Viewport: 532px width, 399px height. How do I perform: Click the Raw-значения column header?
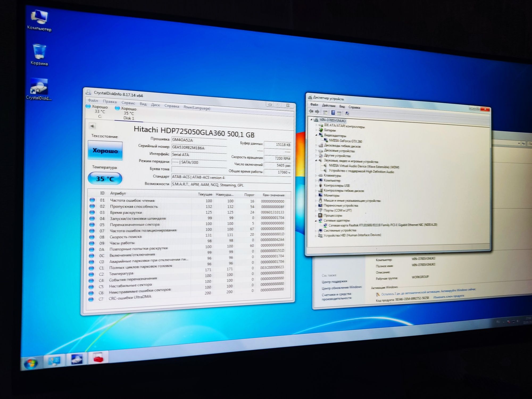(x=273, y=195)
